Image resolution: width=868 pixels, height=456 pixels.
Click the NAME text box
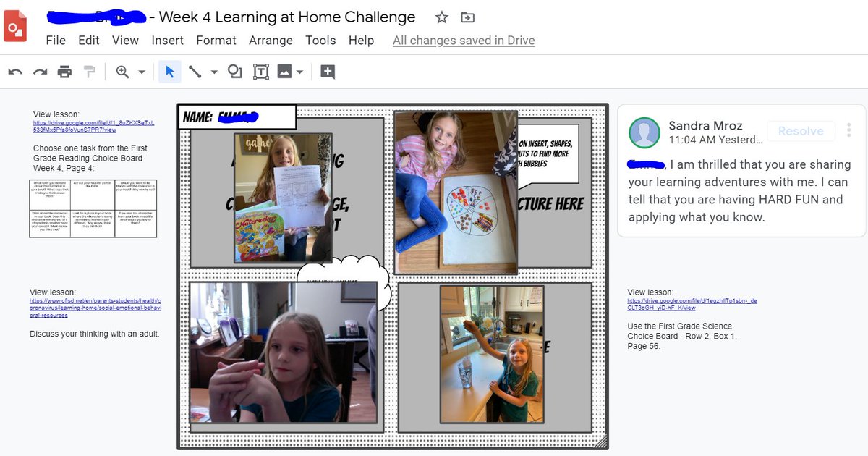tap(237, 117)
